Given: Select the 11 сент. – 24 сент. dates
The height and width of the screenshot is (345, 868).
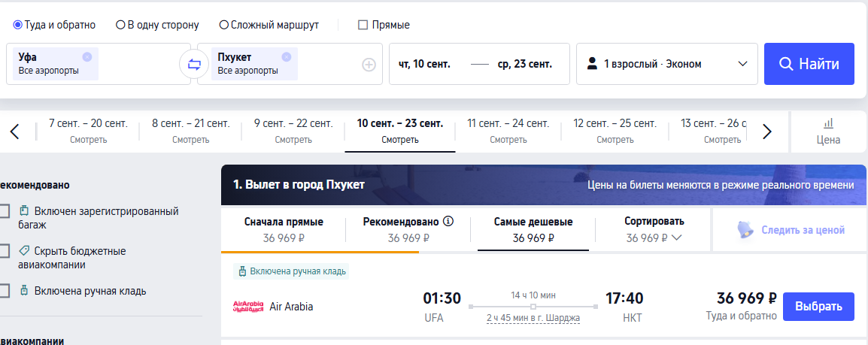Looking at the screenshot, I should [x=508, y=131].
